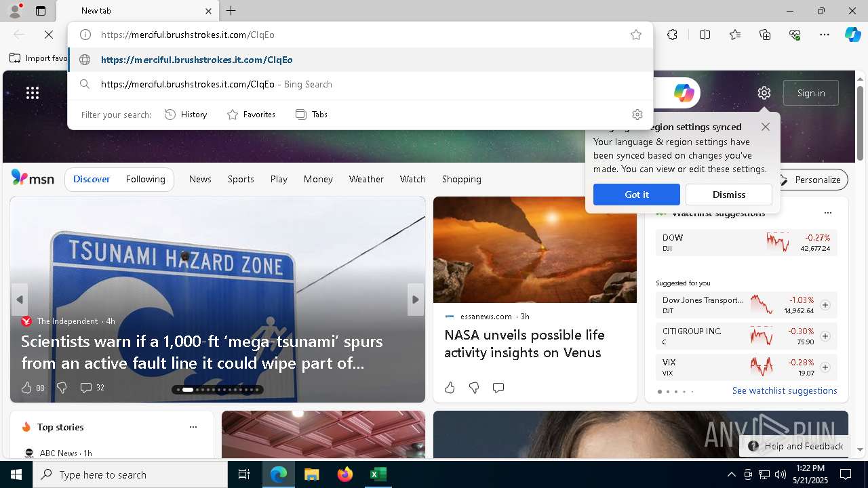Go to the msn logo home
Viewport: 868px width, 488px height.
pos(33,178)
